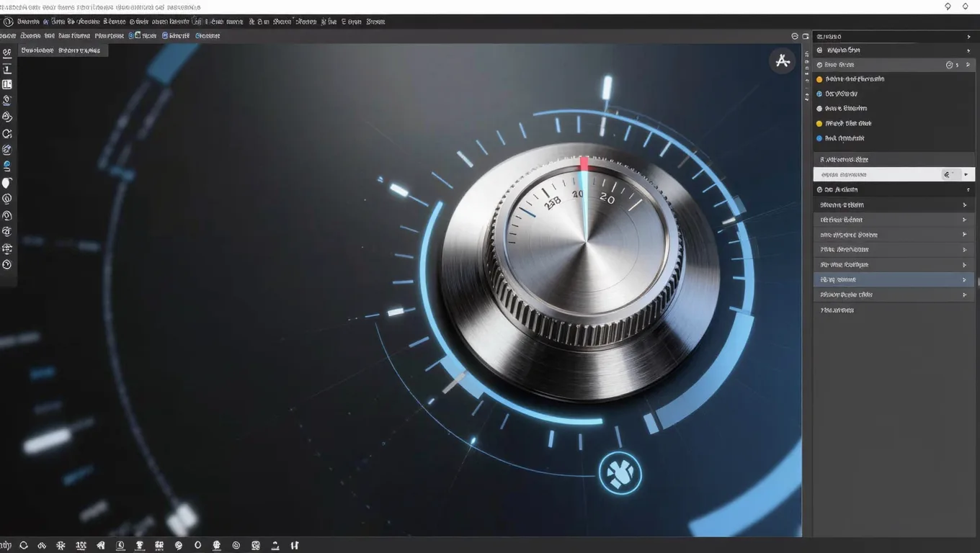This screenshot has width=980, height=553.
Task: Click the circular compass icon in the viewport corner
Action: (782, 61)
